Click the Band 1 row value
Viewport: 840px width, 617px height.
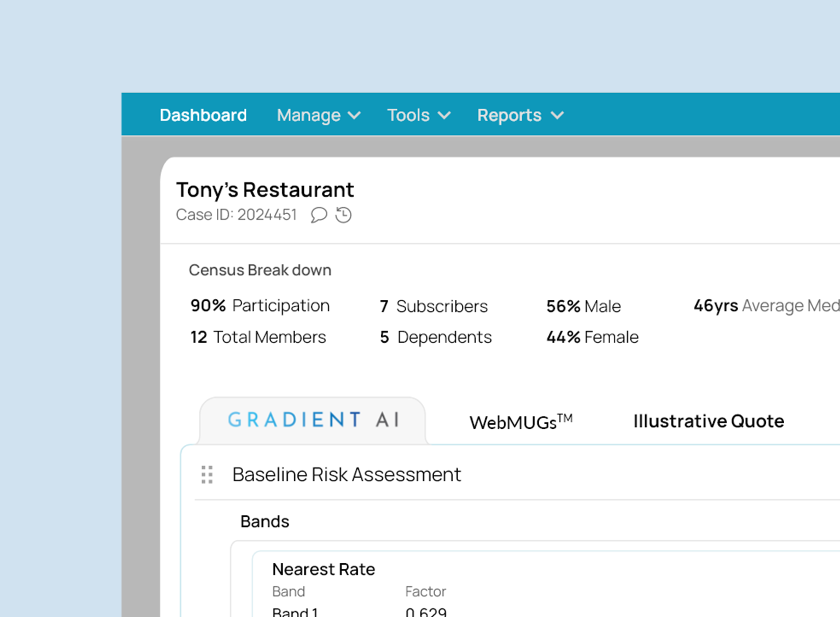[295, 612]
